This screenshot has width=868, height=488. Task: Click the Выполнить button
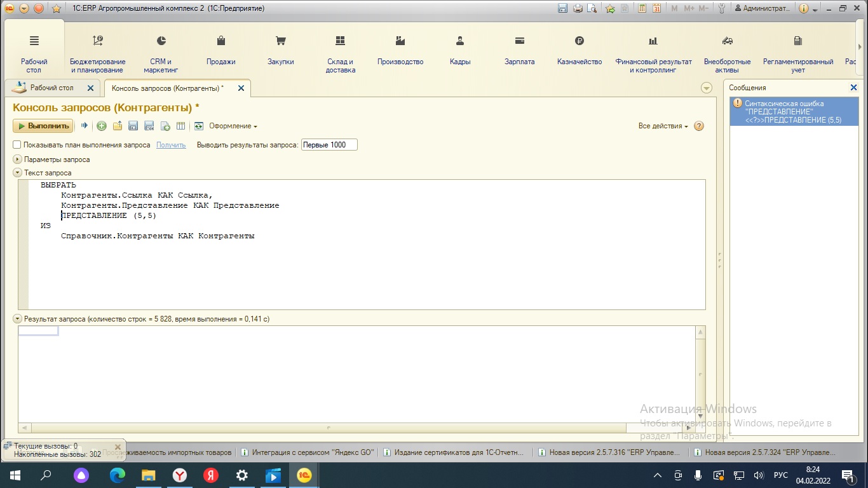(x=43, y=126)
